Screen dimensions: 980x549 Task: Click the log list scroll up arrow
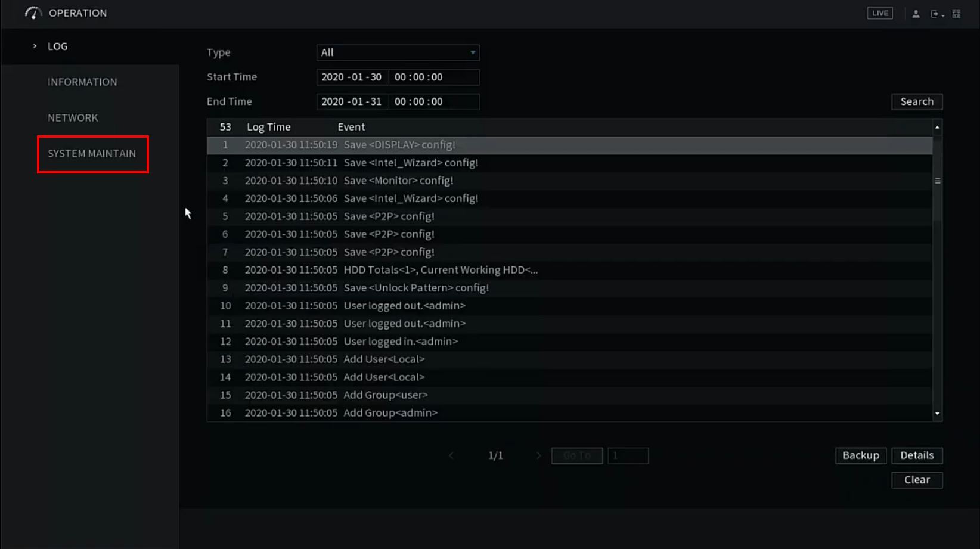(937, 127)
